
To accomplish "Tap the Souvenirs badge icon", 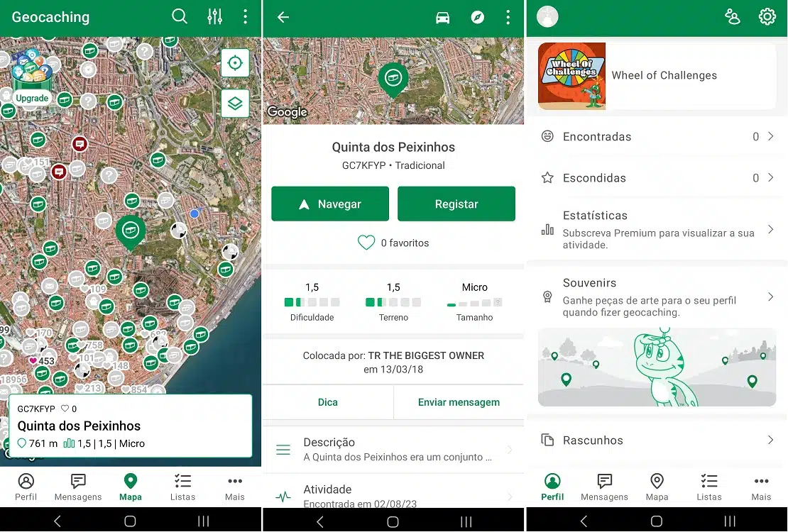I will coord(547,297).
